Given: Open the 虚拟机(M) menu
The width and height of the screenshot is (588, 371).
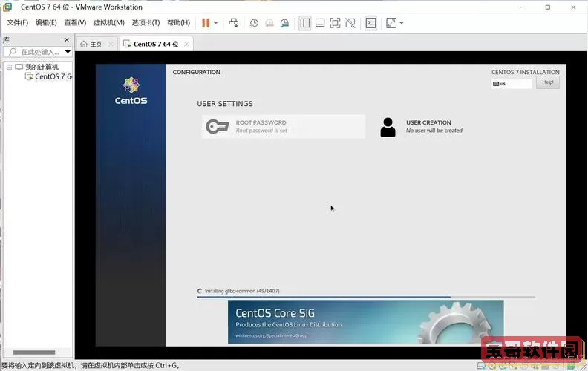Looking at the screenshot, I should (108, 22).
